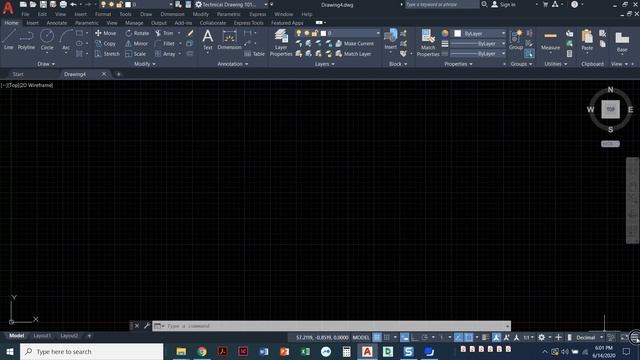This screenshot has width=640, height=360.
Task: Insert a Table
Action: coord(255,54)
